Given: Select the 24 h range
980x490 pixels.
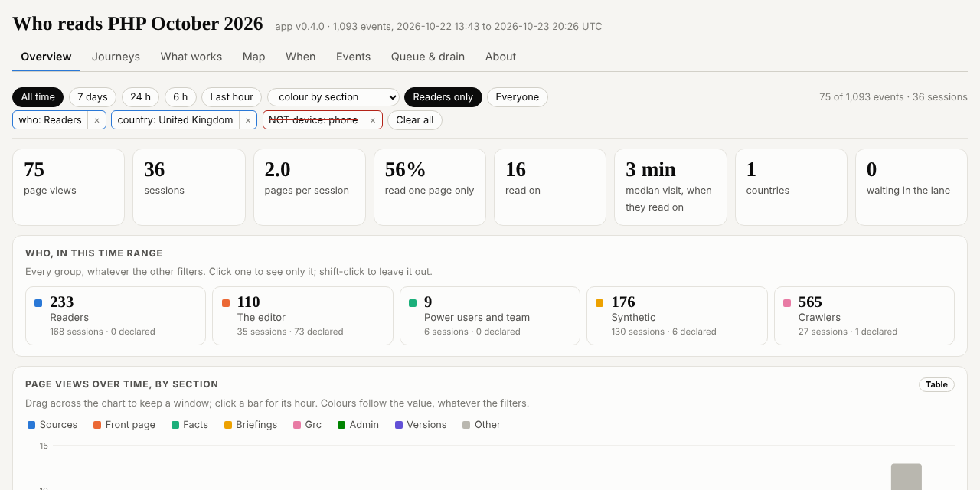Looking at the screenshot, I should [x=141, y=97].
